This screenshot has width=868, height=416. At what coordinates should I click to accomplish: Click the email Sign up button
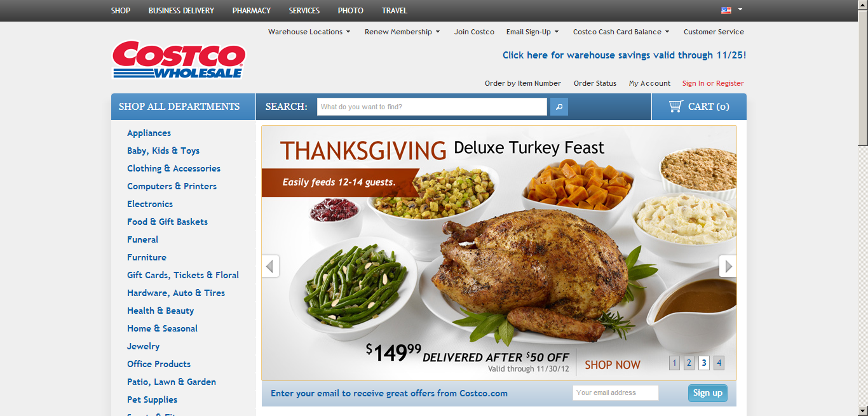click(708, 393)
